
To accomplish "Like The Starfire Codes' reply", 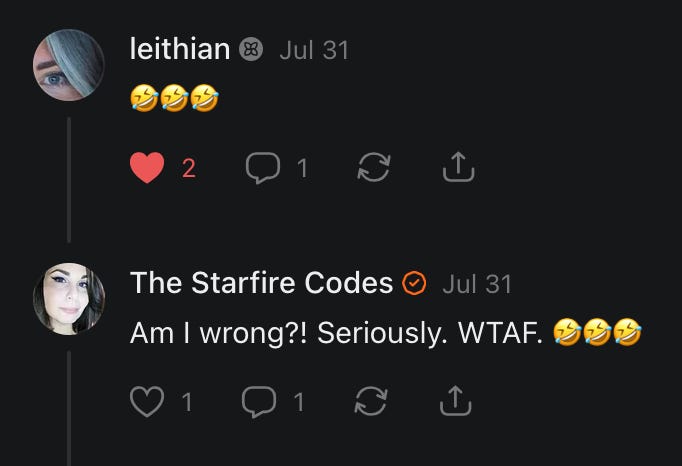I will coord(147,402).
